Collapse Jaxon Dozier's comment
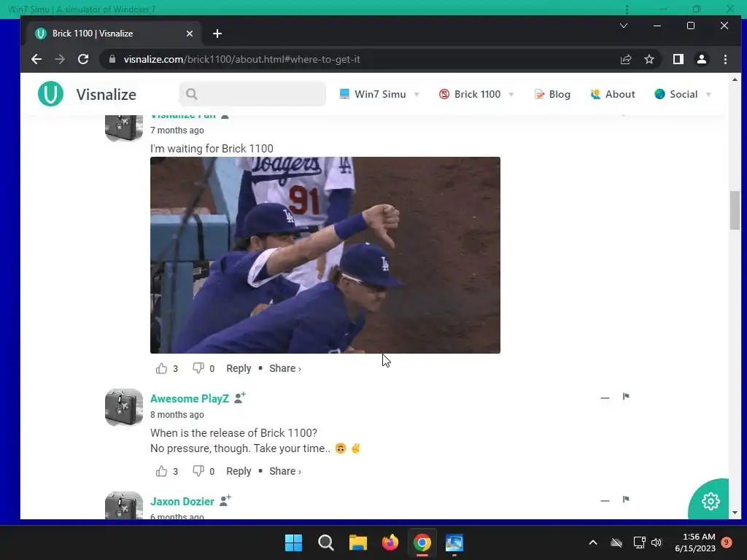This screenshot has width=747, height=560. click(605, 500)
